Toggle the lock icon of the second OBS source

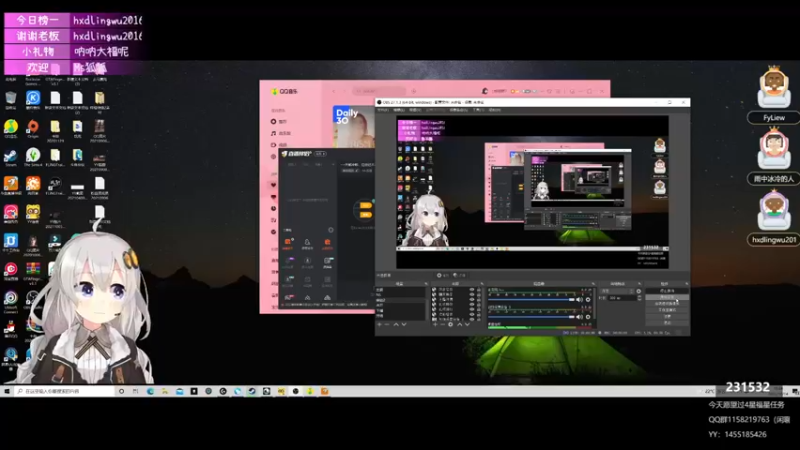click(479, 294)
